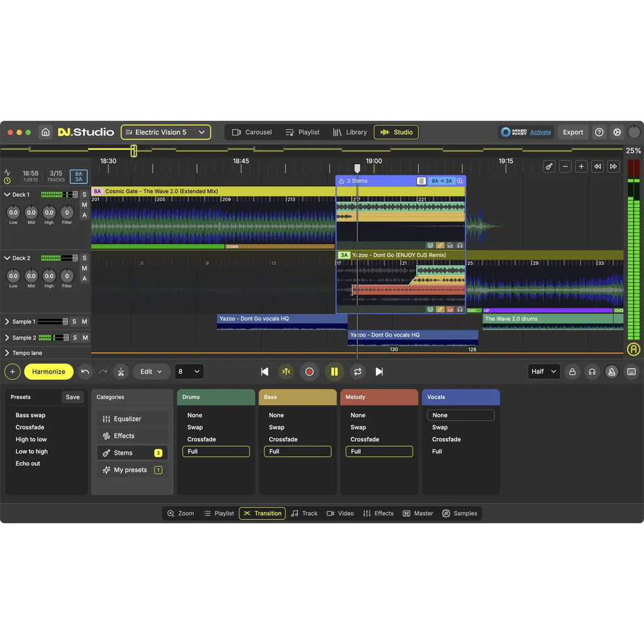Click the add plus circle button
Viewport: 644px width, 644px height.
[x=13, y=372]
